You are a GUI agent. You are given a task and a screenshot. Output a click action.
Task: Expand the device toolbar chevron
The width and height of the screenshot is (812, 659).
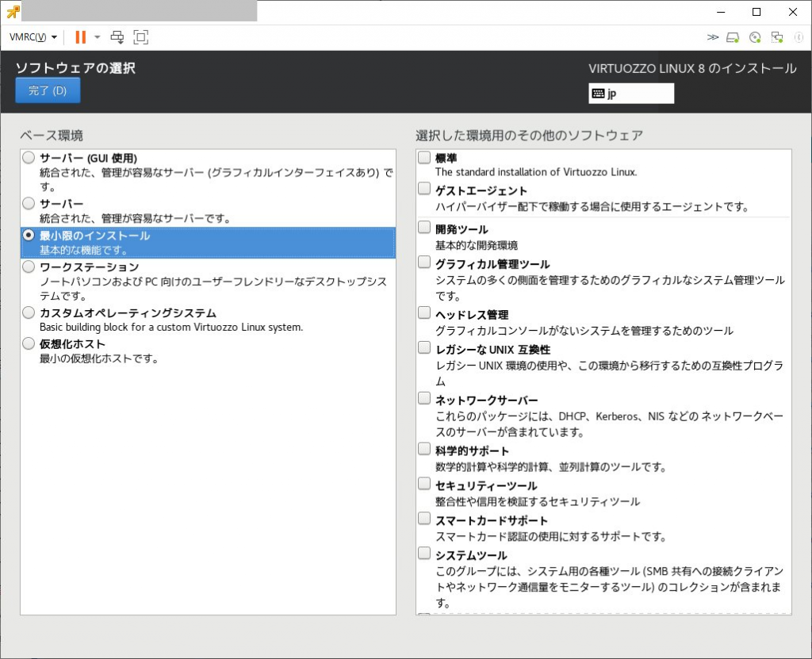tap(713, 37)
